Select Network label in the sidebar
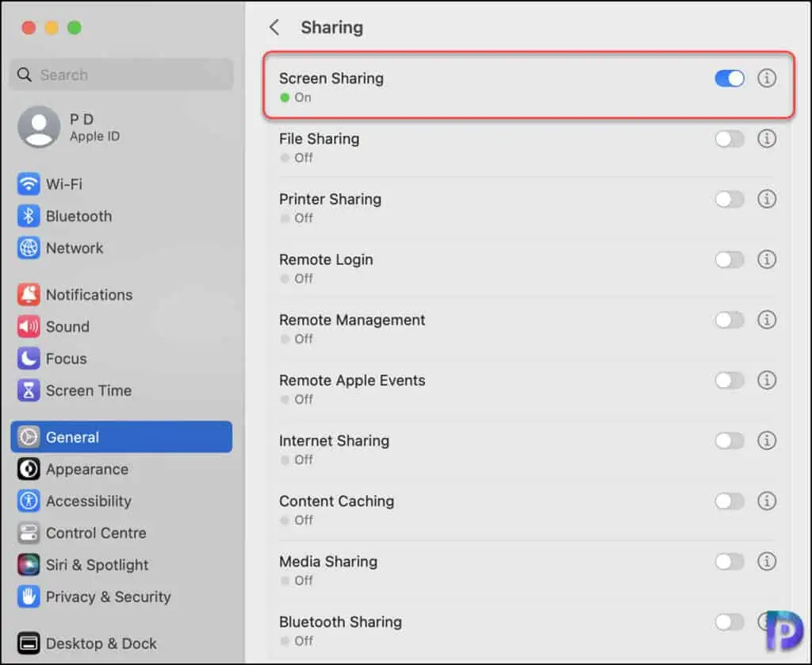The image size is (812, 665). click(75, 248)
